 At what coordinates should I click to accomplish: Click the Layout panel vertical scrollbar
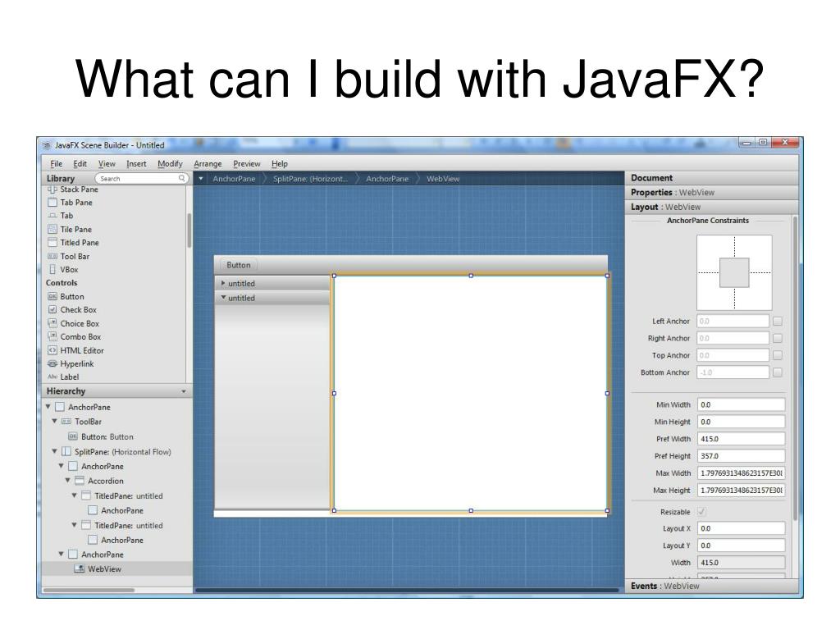pyautogui.click(x=795, y=367)
